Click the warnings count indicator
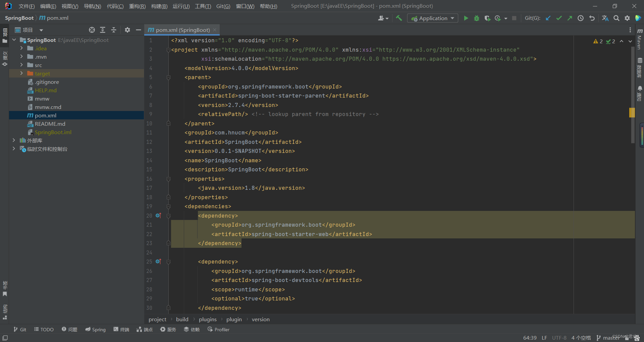The width and height of the screenshot is (644, 342). coord(598,41)
